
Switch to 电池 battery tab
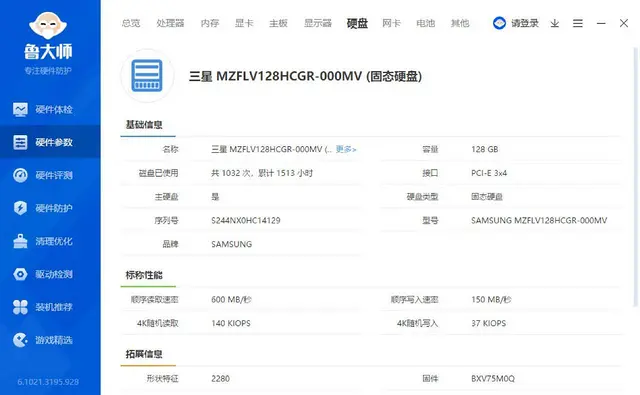[425, 23]
